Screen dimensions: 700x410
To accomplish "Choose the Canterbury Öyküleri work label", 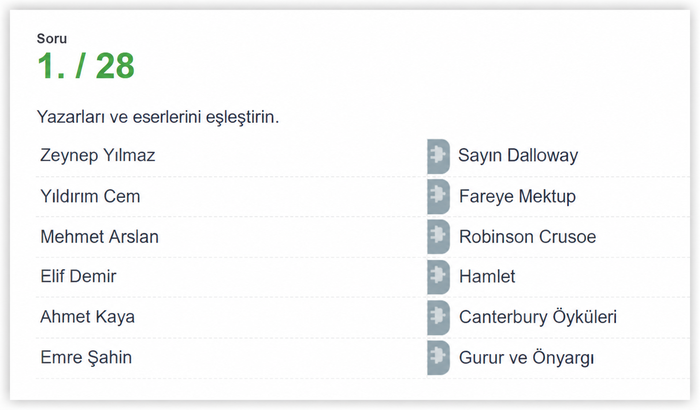I will tap(538, 317).
